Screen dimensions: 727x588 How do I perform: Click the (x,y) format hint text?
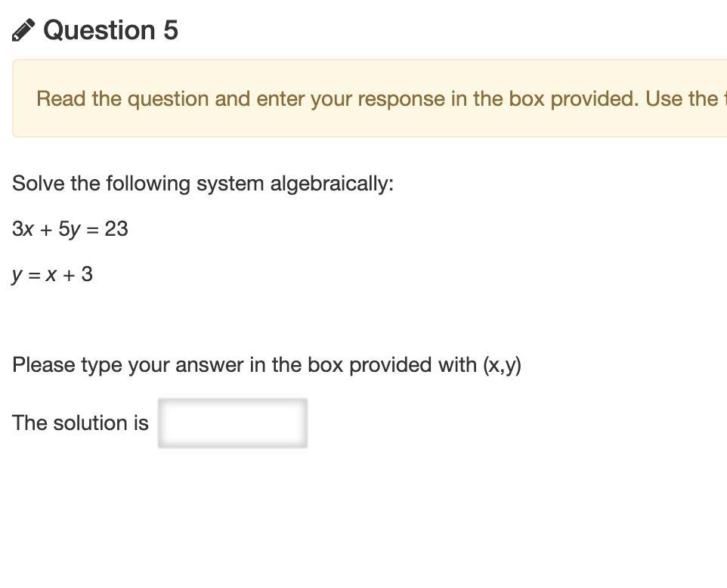[502, 365]
